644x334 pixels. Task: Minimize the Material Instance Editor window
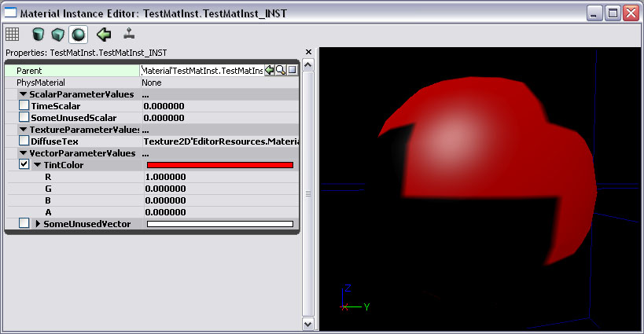click(x=594, y=13)
